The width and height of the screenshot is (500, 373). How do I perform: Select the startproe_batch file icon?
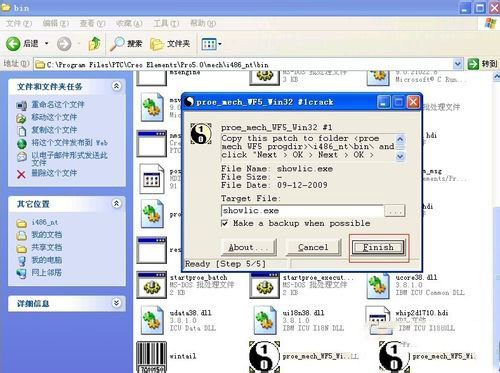[x=152, y=285]
